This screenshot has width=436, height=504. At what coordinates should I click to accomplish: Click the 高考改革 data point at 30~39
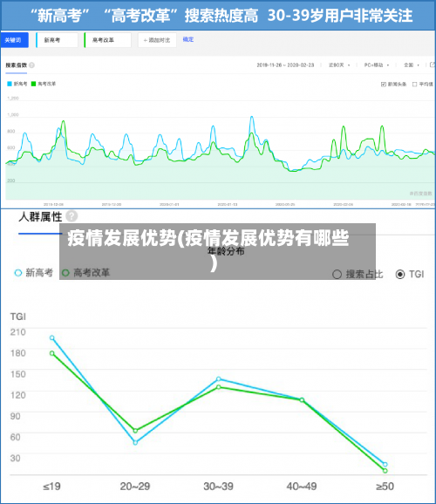point(219,387)
